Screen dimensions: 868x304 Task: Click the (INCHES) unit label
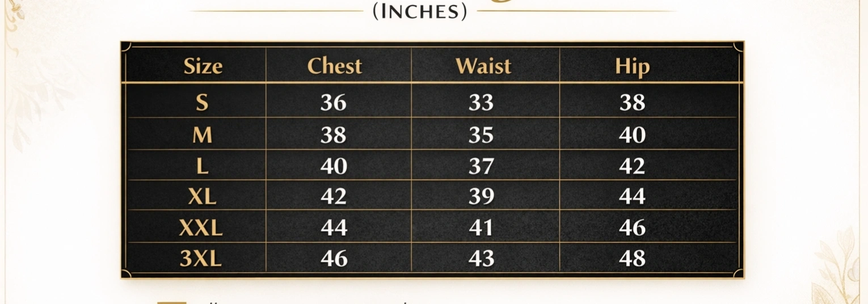coord(420,12)
